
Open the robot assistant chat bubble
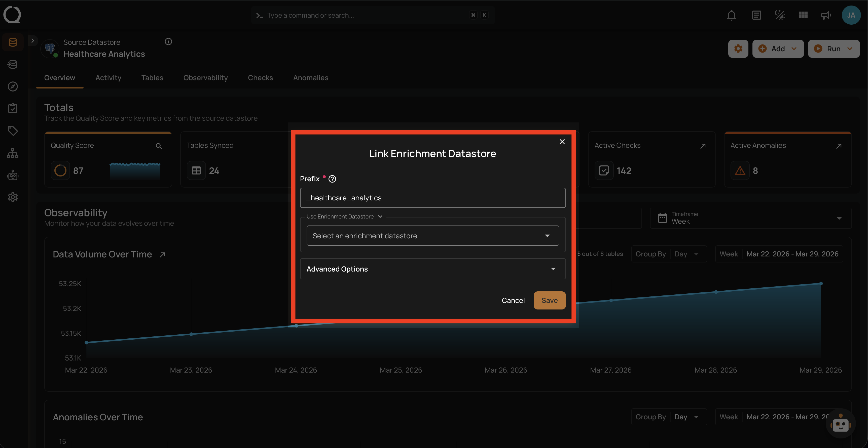(840, 424)
